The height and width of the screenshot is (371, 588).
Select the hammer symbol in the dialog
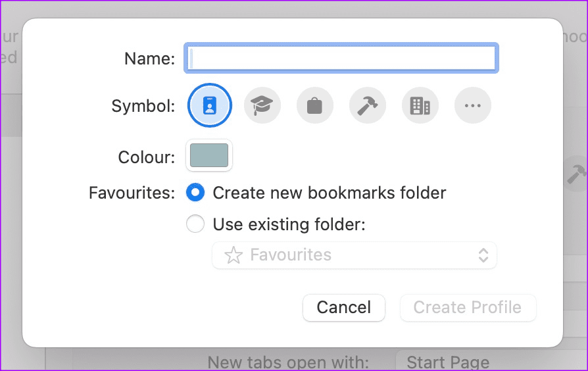[368, 105]
